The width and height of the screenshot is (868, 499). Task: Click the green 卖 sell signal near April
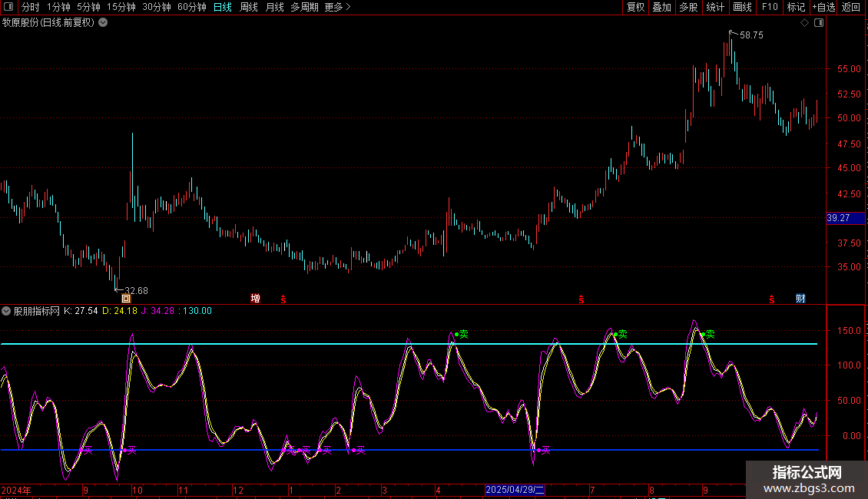(x=463, y=334)
